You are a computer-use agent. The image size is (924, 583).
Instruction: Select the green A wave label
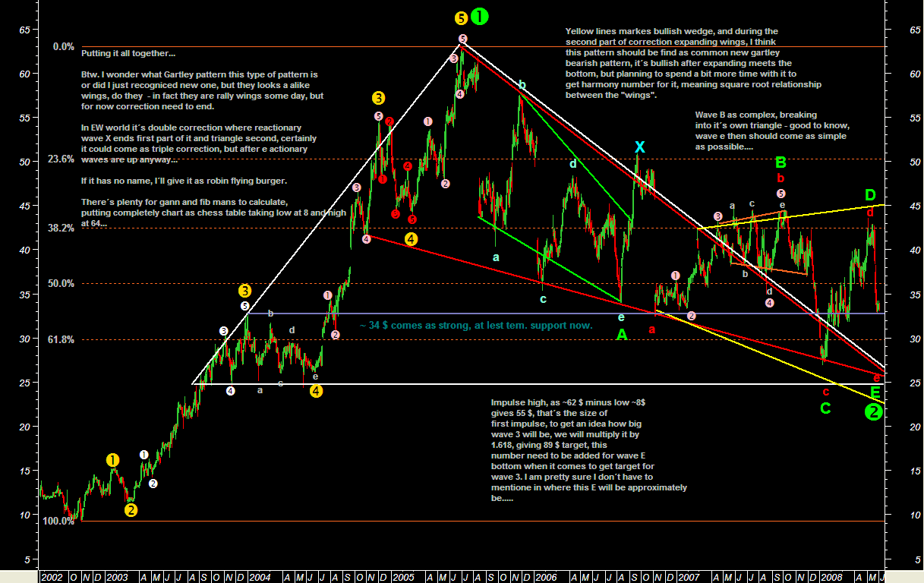(621, 334)
